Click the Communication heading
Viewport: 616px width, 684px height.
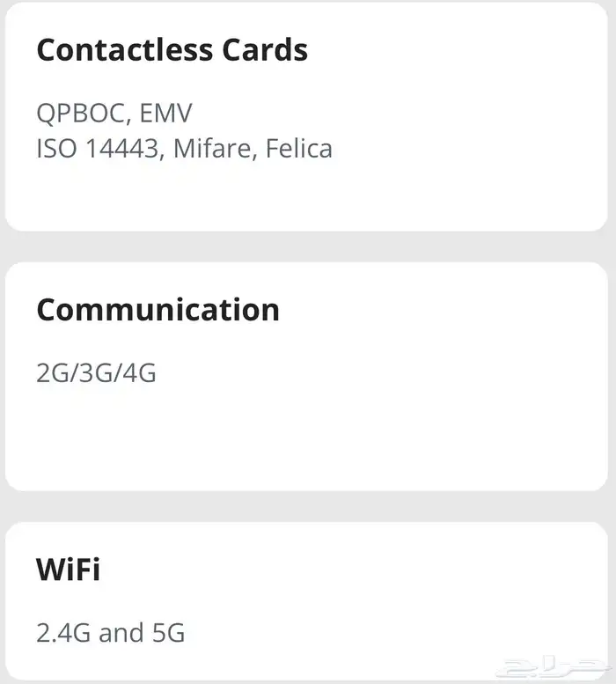[x=158, y=310]
